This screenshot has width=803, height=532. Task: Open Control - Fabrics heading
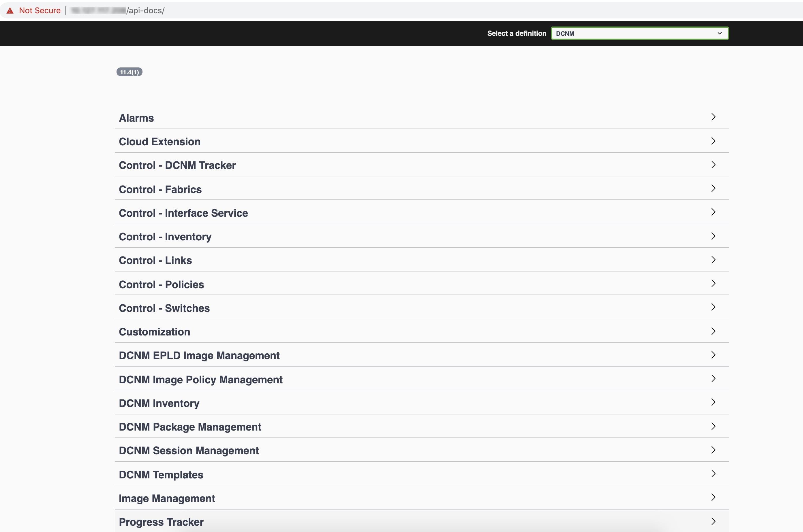click(160, 189)
